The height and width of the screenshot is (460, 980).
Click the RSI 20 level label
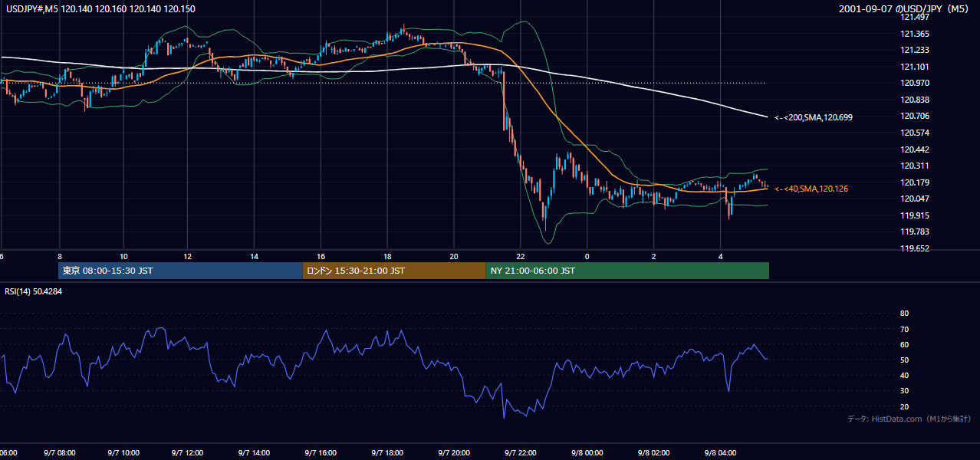pos(904,406)
